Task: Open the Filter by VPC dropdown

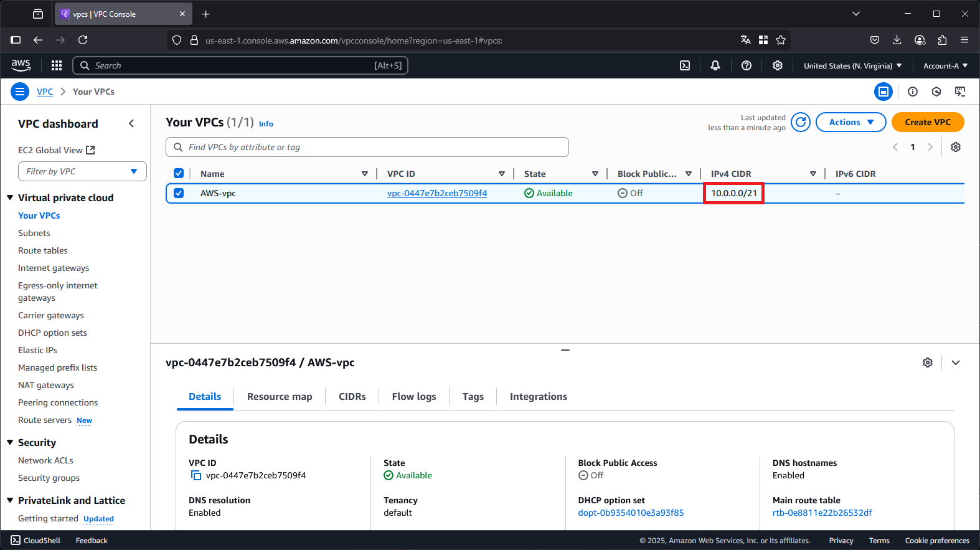Action: pyautogui.click(x=82, y=171)
